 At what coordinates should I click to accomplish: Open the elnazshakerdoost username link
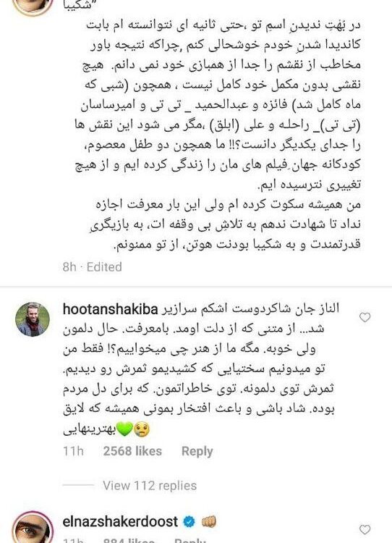120,521
